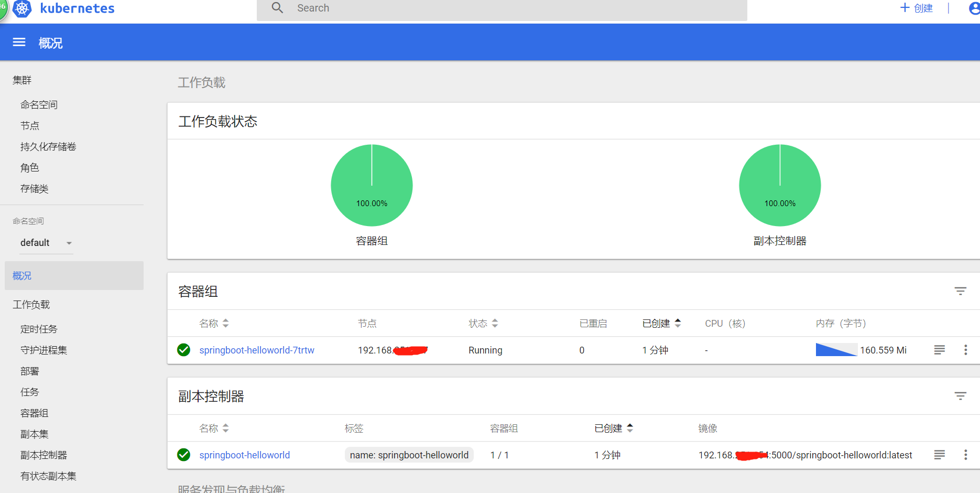Open 工作负载 section in sidebar
This screenshot has width=980, height=493.
click(x=31, y=305)
